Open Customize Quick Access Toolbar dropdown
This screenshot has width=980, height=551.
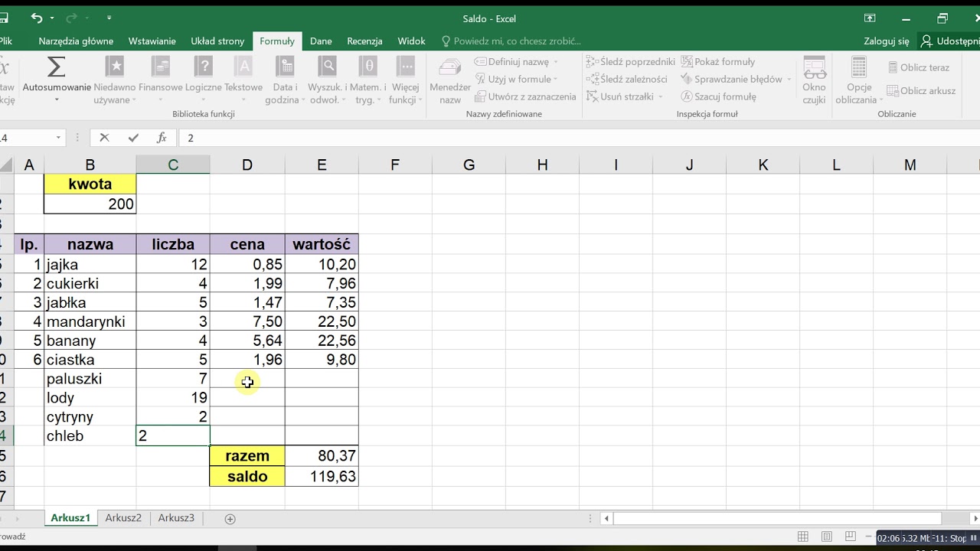click(x=109, y=18)
